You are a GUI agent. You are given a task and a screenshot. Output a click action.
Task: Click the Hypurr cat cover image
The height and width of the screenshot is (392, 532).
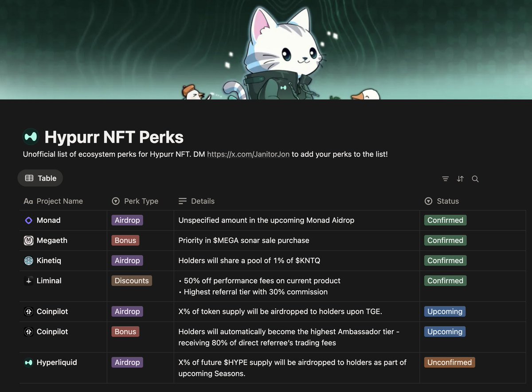[x=266, y=50]
